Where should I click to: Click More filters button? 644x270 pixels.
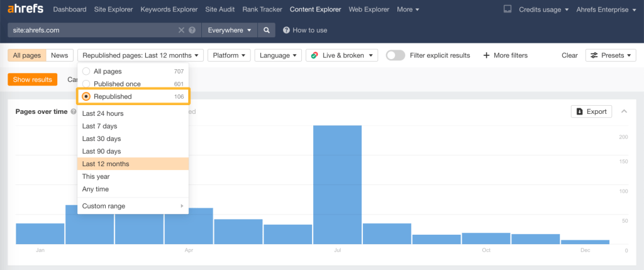[x=505, y=55]
